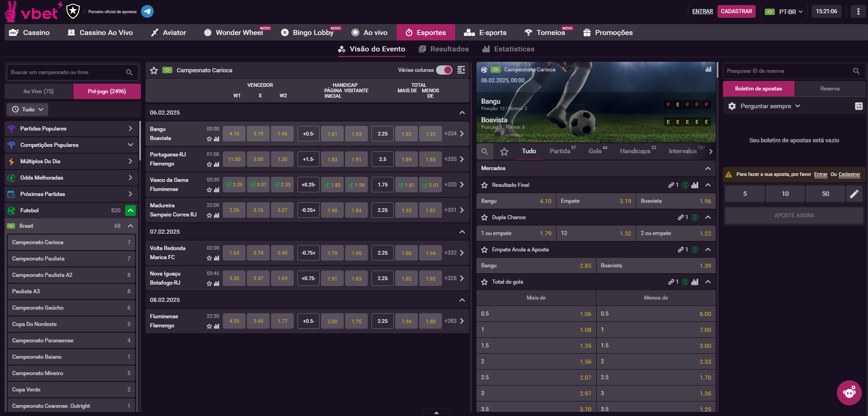This screenshot has height=416, width=868.
Task: Switch to Ao Vivo (75) filter
Action: pos(39,91)
